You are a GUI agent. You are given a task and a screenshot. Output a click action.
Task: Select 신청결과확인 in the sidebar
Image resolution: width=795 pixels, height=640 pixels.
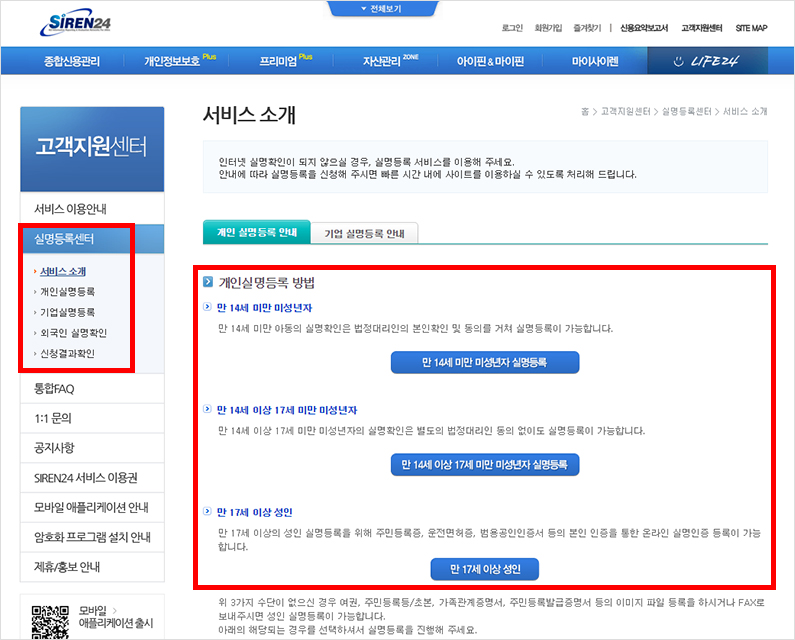click(68, 353)
